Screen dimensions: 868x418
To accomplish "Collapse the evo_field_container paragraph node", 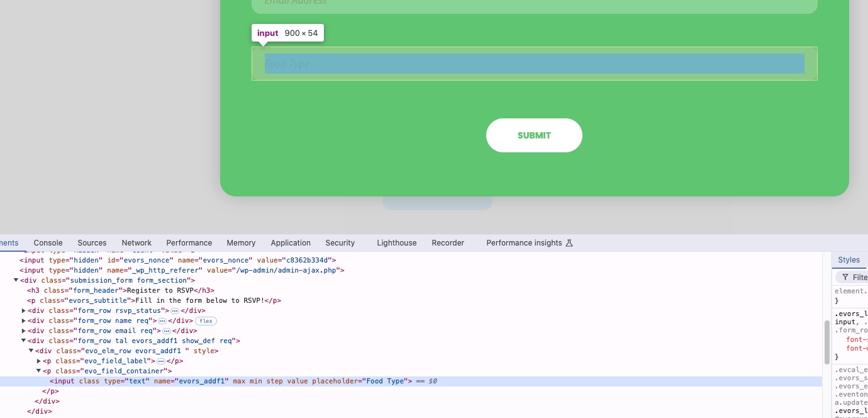I will click(x=39, y=371).
